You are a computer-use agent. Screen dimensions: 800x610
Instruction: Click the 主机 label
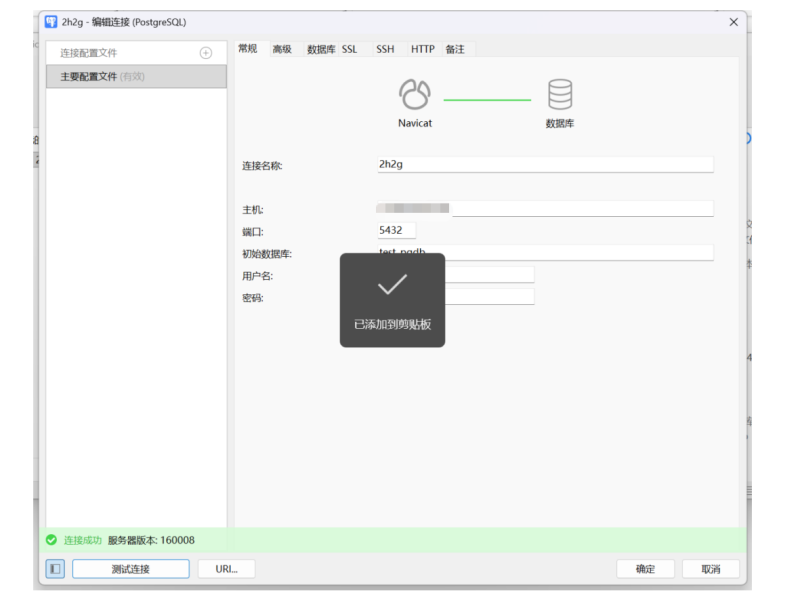coord(253,210)
